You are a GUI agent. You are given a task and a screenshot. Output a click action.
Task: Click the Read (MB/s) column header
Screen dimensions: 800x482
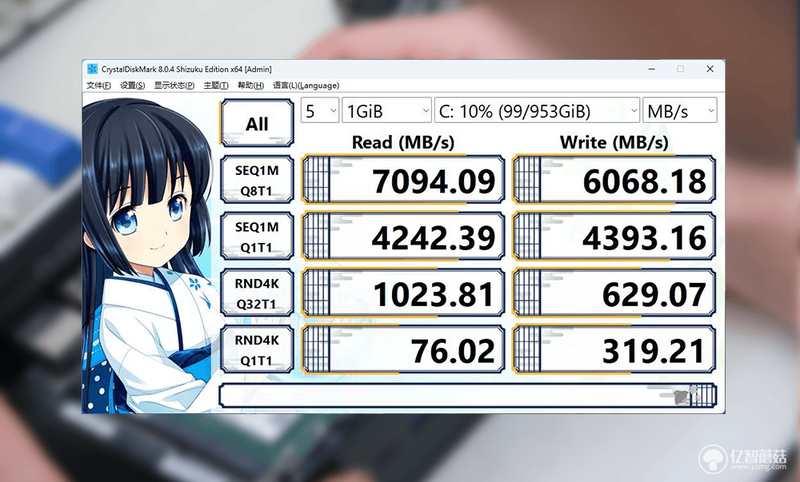(403, 142)
